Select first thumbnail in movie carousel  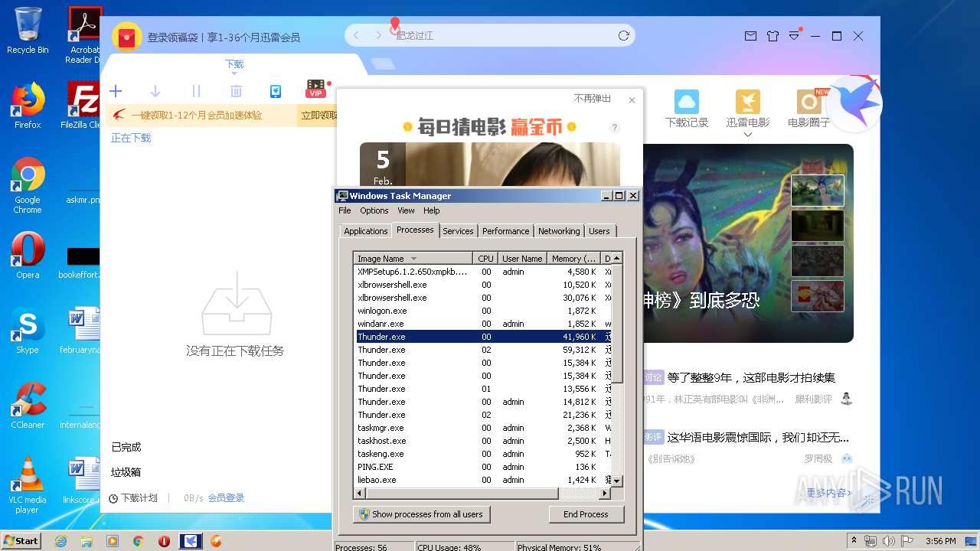pyautogui.click(x=818, y=191)
